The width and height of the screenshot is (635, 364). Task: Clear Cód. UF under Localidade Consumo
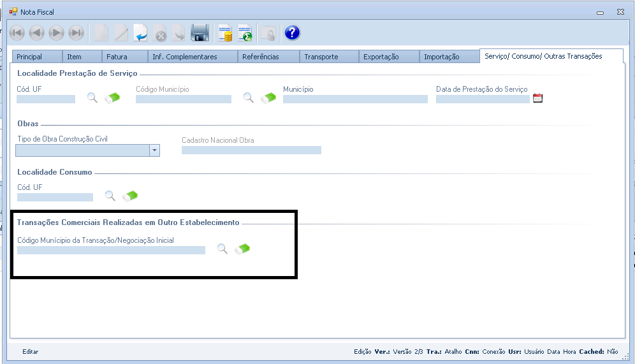130,196
